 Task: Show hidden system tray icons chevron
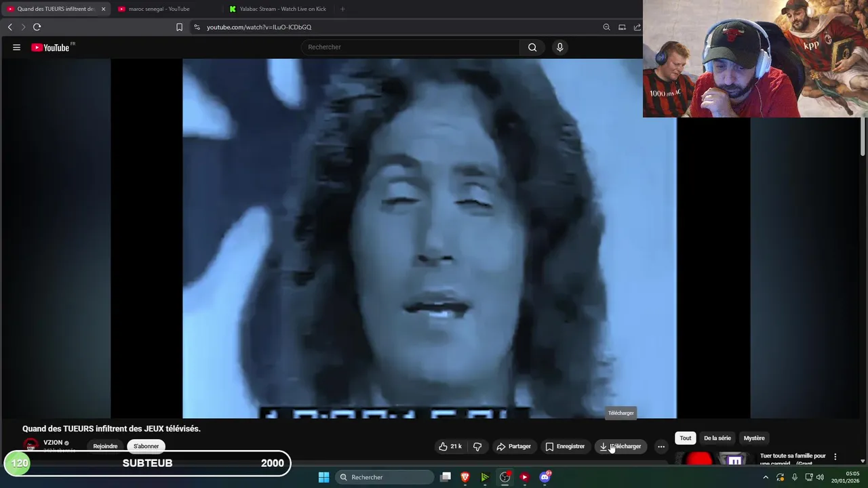[766, 477]
